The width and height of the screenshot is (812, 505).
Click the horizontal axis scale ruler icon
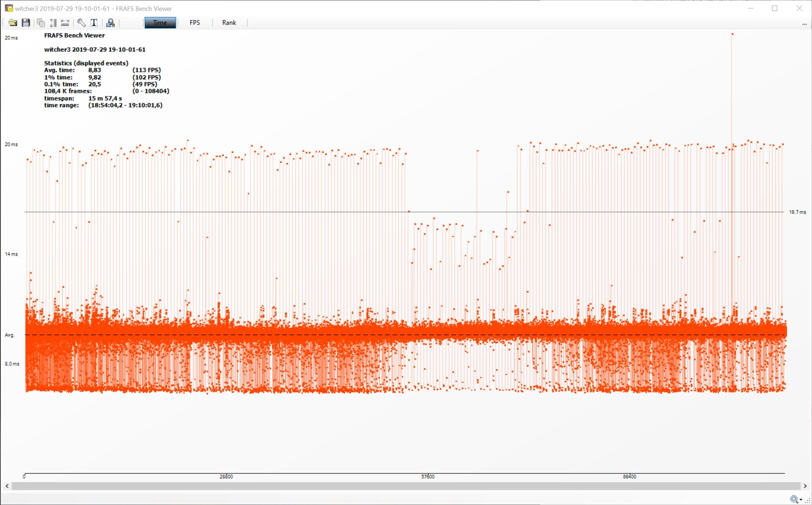point(65,23)
